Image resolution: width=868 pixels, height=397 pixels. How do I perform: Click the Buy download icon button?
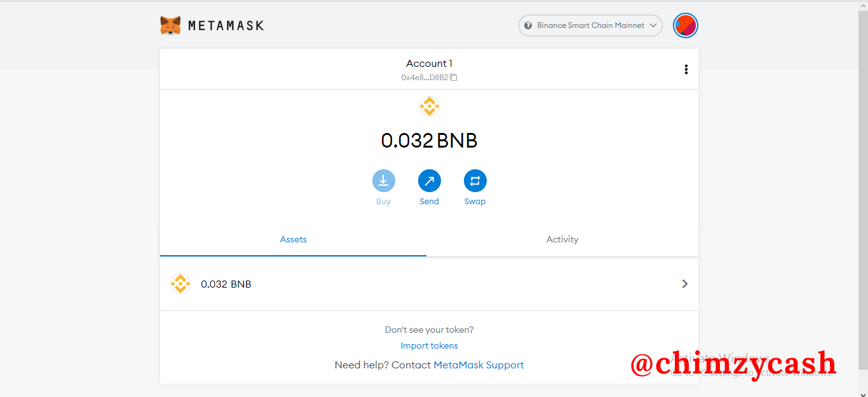(x=383, y=181)
